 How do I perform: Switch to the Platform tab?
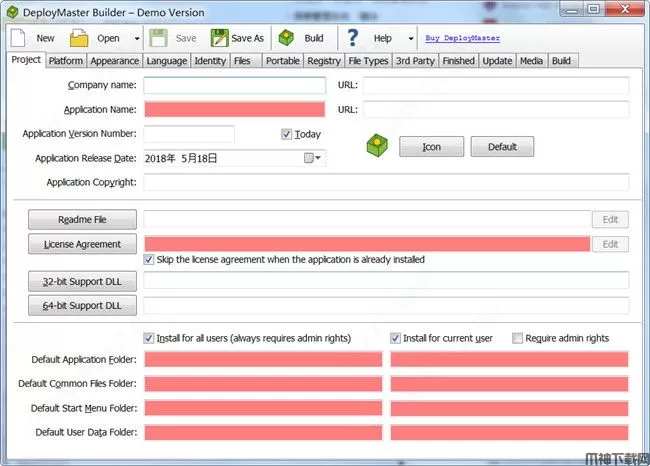[65, 61]
